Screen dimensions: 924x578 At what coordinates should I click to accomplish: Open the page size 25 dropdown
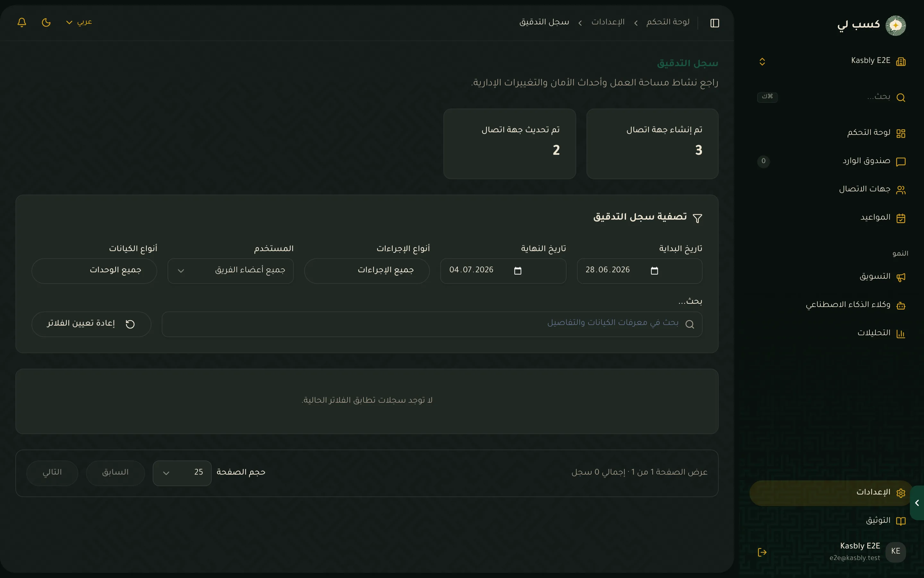click(x=182, y=473)
